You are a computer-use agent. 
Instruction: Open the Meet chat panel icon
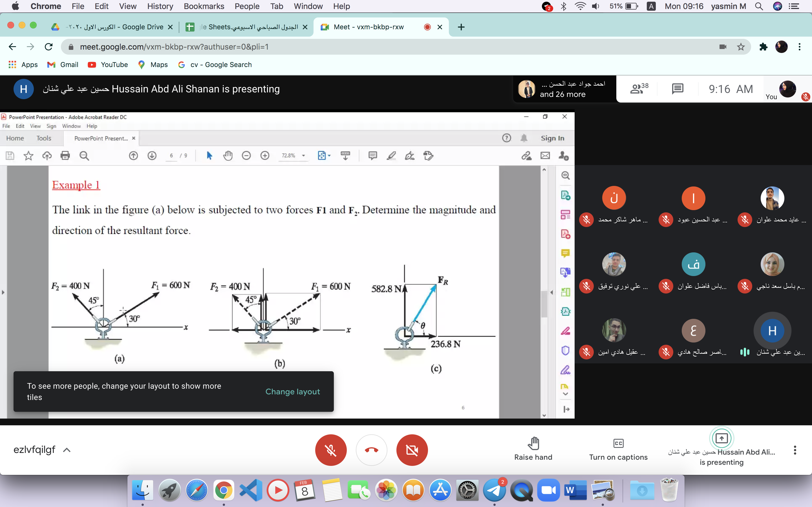click(678, 89)
